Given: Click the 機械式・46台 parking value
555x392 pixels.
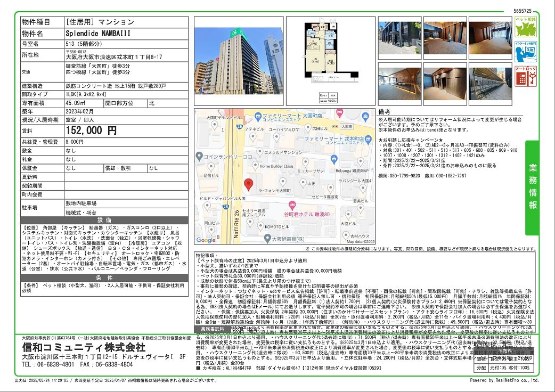Looking at the screenshot, I should click(x=81, y=213).
